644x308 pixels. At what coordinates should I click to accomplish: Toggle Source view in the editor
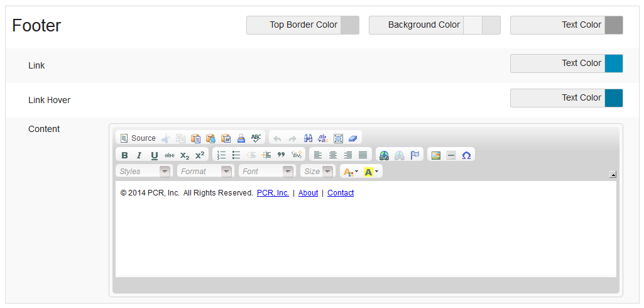coord(138,138)
